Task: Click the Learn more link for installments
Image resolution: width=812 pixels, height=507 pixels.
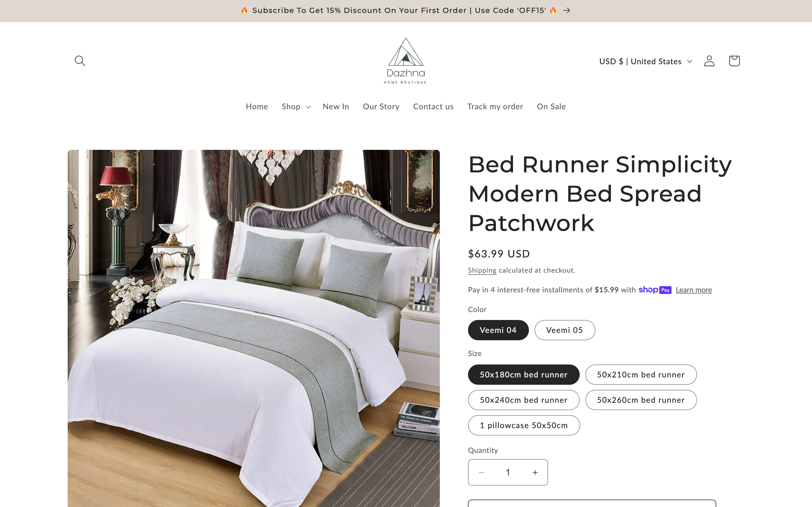Action: (x=694, y=290)
